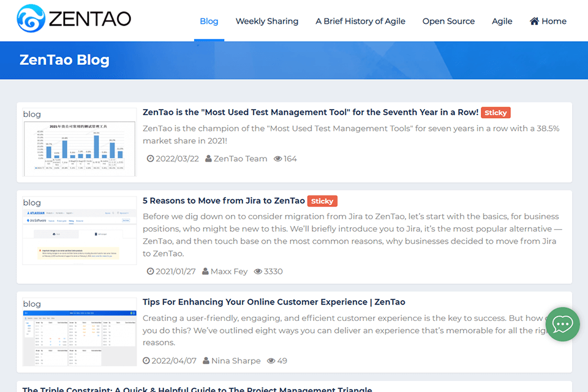Viewport: 588px width, 392px height.
Task: Open Tips For Enhancing Online Customer Experience article
Action: (274, 302)
